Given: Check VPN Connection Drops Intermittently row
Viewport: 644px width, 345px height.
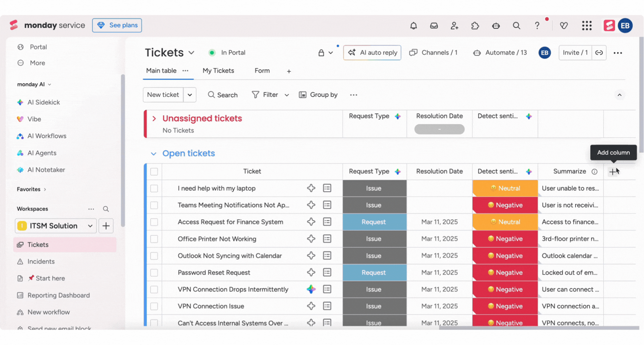Looking at the screenshot, I should [154, 290].
